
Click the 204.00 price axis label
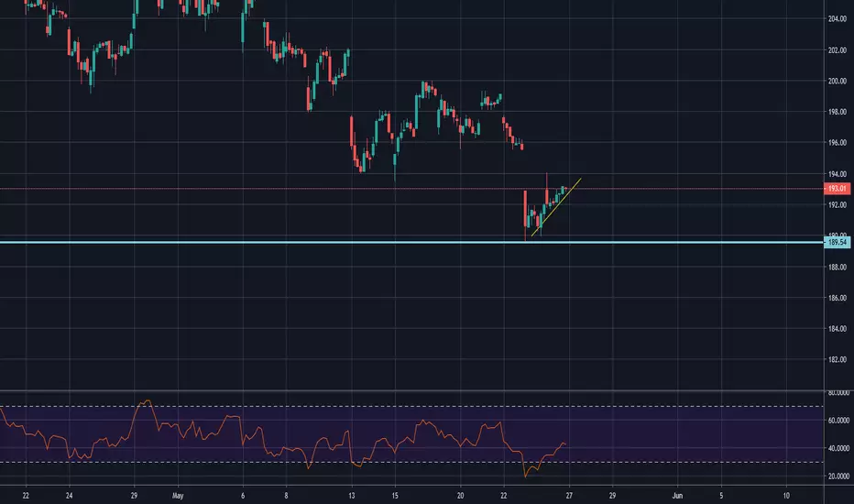838,19
